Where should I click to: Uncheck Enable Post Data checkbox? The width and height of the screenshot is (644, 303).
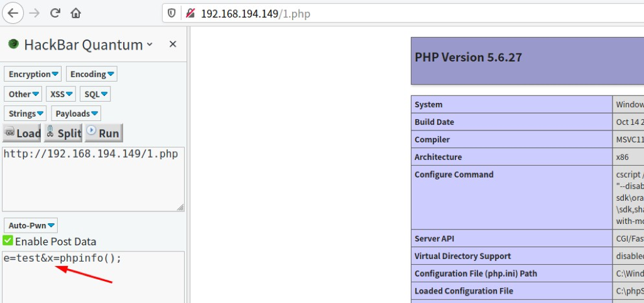pos(8,241)
